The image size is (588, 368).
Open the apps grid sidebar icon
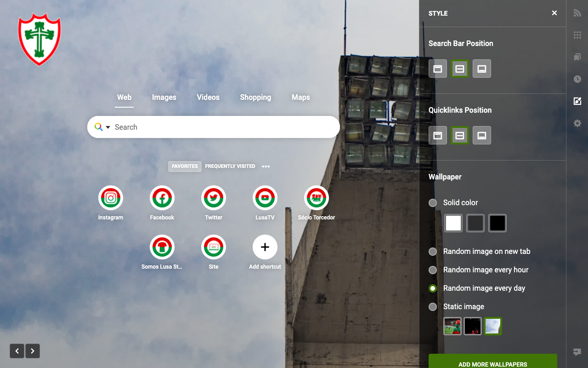pos(577,35)
